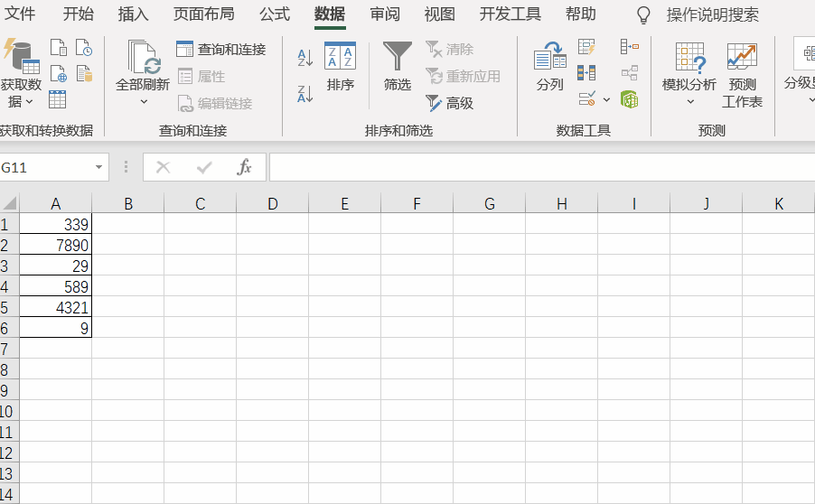Select the Data (数据) tab
The width and height of the screenshot is (815, 504).
click(x=330, y=14)
